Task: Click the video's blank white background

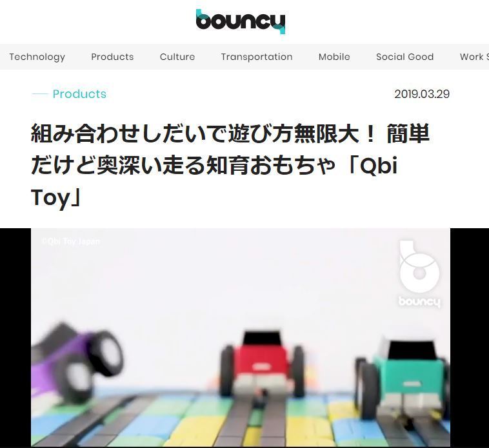Action: pyautogui.click(x=218, y=280)
